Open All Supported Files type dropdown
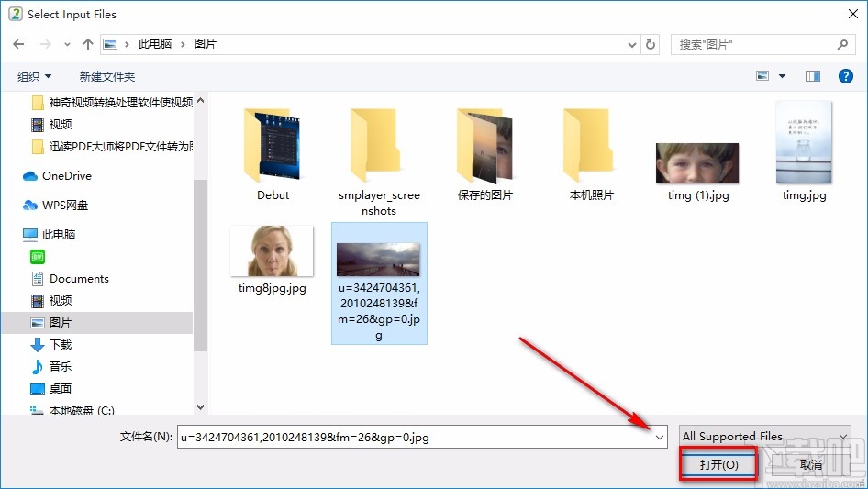 click(765, 437)
